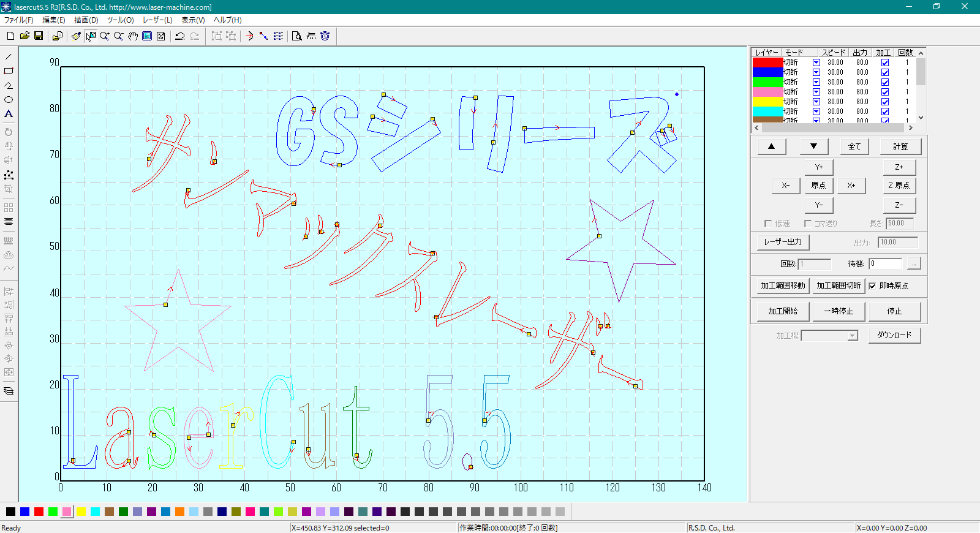Click the 待機 wait time input field

coord(886,263)
